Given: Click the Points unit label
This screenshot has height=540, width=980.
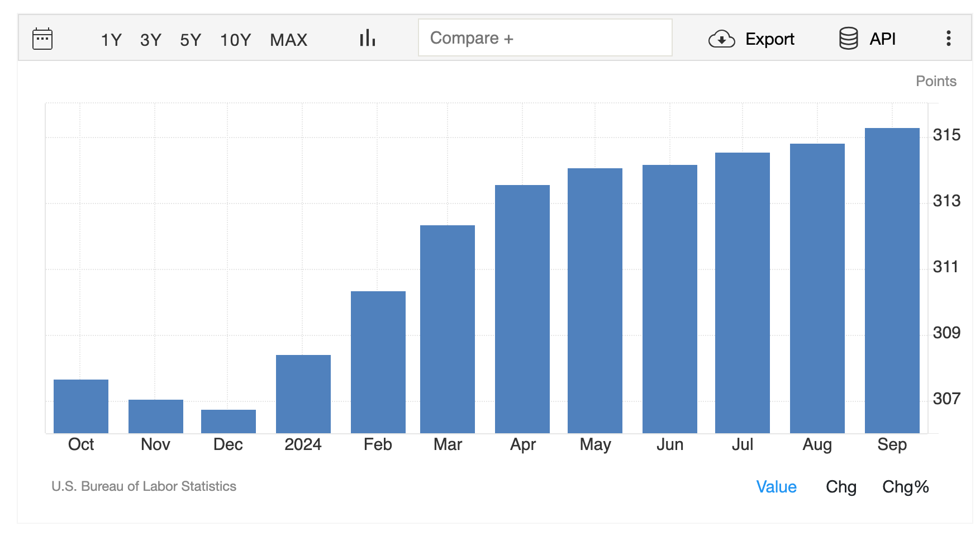Looking at the screenshot, I should [x=936, y=81].
